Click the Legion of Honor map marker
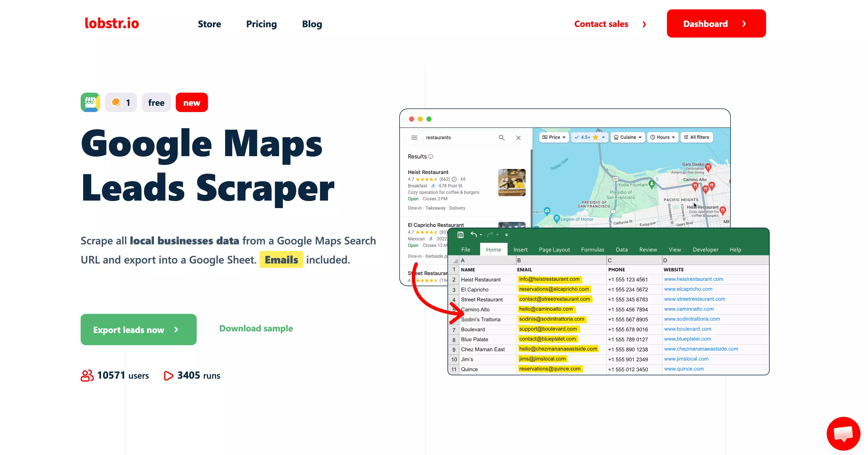Image resolution: width=868 pixels, height=455 pixels. 557,218
